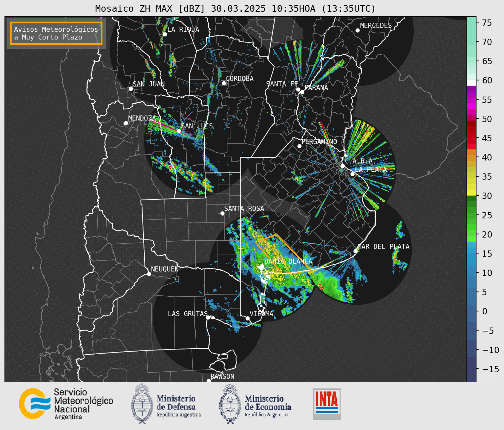504x430 pixels.
Task: Click the Ministerio de Defensa coat of arms
Action: pos(141,403)
